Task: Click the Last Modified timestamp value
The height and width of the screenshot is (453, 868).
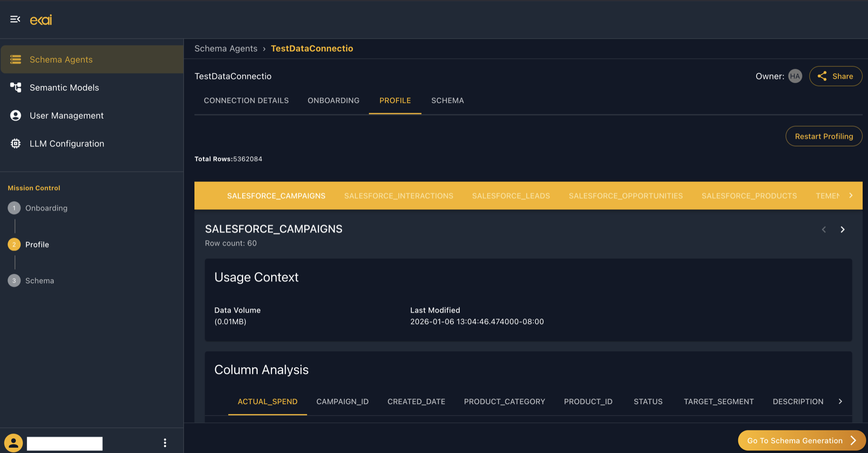Action: (477, 322)
